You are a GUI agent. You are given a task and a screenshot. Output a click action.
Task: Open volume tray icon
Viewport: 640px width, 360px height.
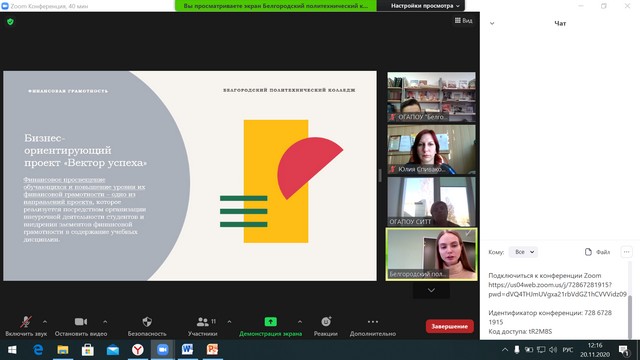click(553, 350)
